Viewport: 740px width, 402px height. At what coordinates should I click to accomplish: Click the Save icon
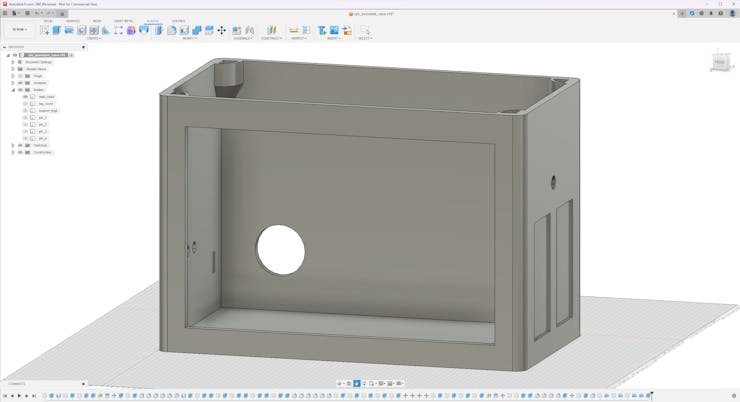point(27,13)
